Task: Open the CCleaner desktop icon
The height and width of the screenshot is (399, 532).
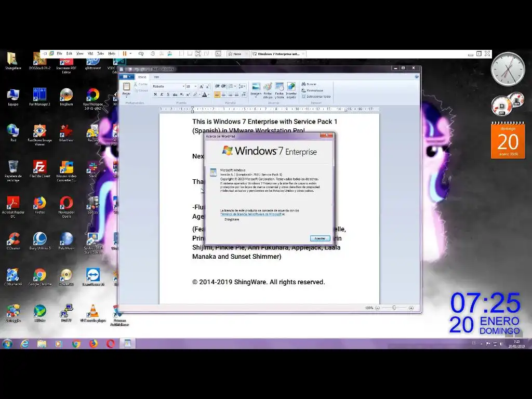Action: tap(13, 241)
